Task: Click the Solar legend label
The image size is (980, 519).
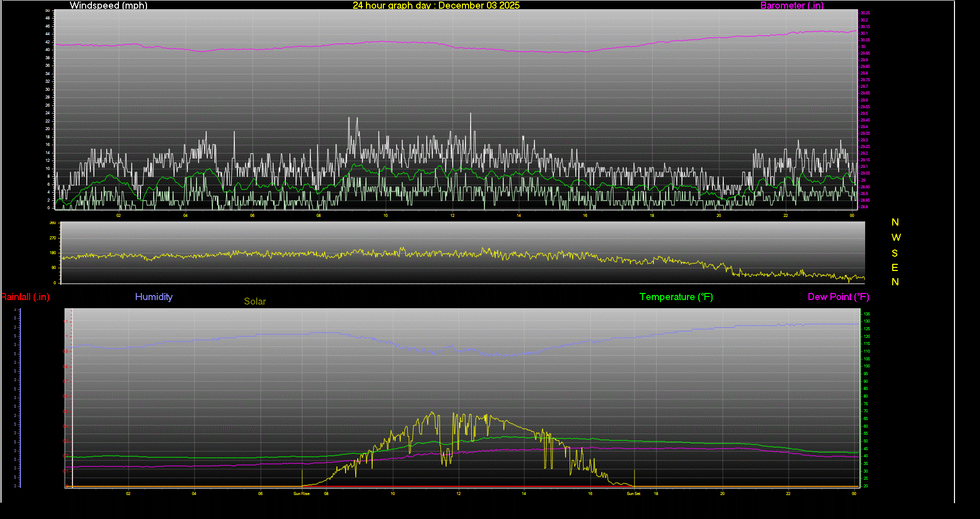Action: coord(255,302)
